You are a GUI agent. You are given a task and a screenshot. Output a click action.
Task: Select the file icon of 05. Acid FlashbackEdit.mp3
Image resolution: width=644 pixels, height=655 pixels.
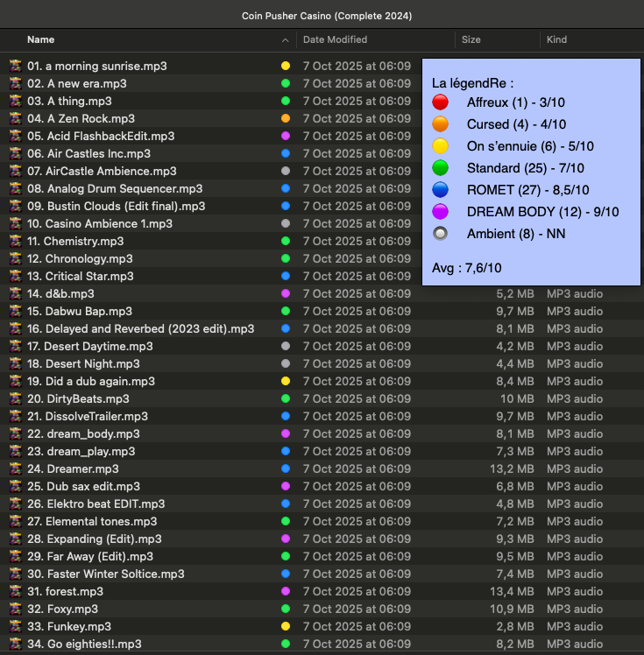click(x=16, y=137)
